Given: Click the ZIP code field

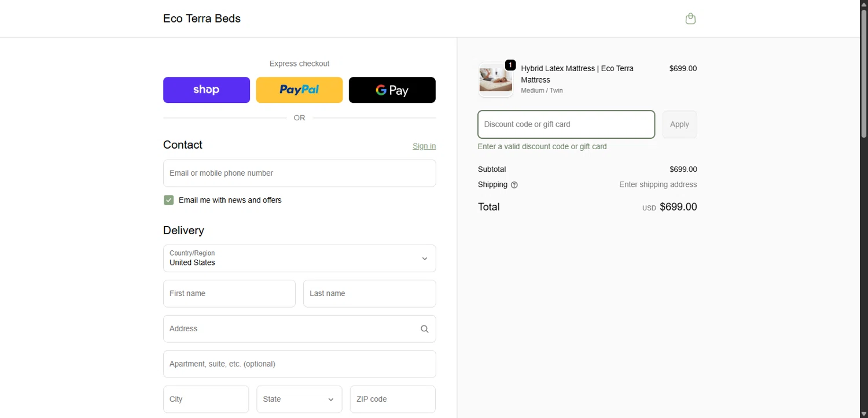Looking at the screenshot, I should (x=392, y=399).
